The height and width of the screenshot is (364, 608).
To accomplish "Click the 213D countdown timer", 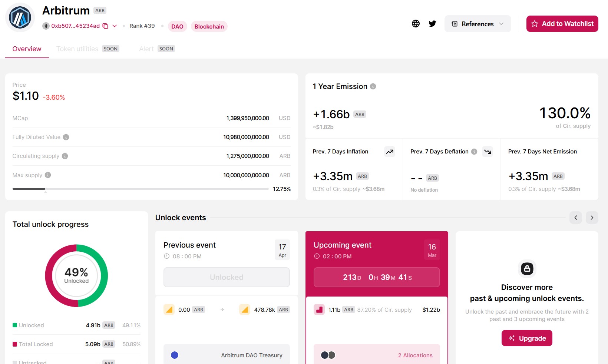I will tap(377, 277).
